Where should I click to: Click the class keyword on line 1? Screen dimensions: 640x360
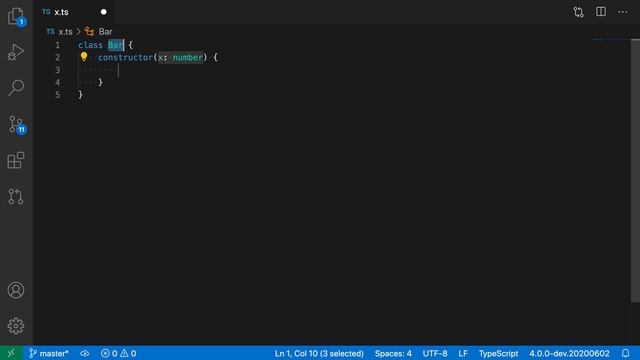click(91, 45)
